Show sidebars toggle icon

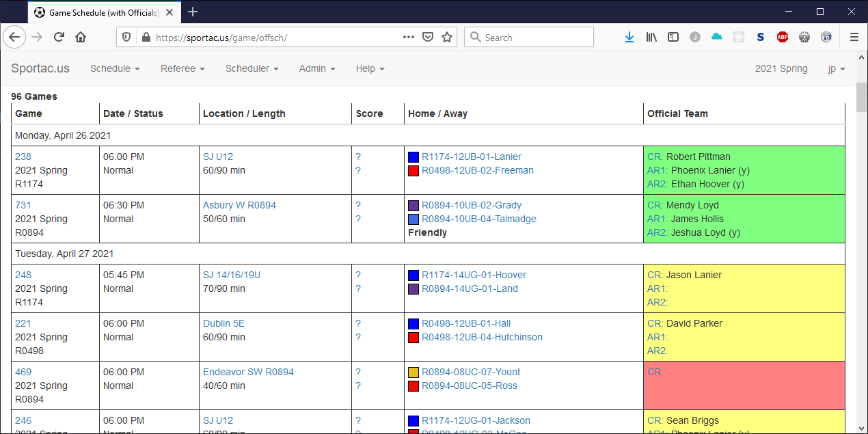tap(673, 38)
